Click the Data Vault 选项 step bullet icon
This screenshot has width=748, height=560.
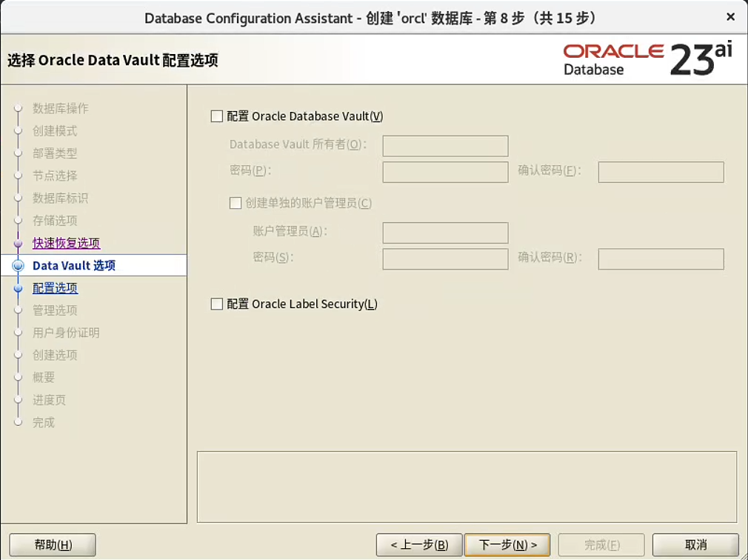19,266
